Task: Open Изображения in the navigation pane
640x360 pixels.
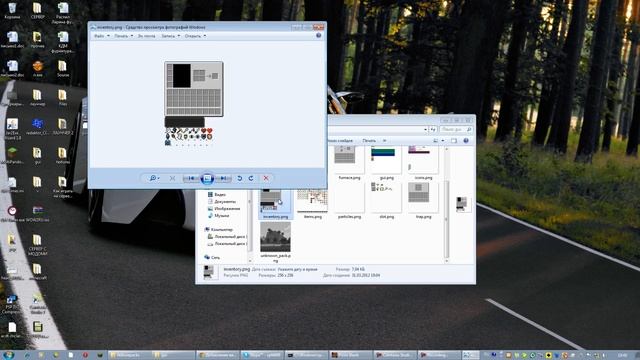Action: [x=224, y=209]
